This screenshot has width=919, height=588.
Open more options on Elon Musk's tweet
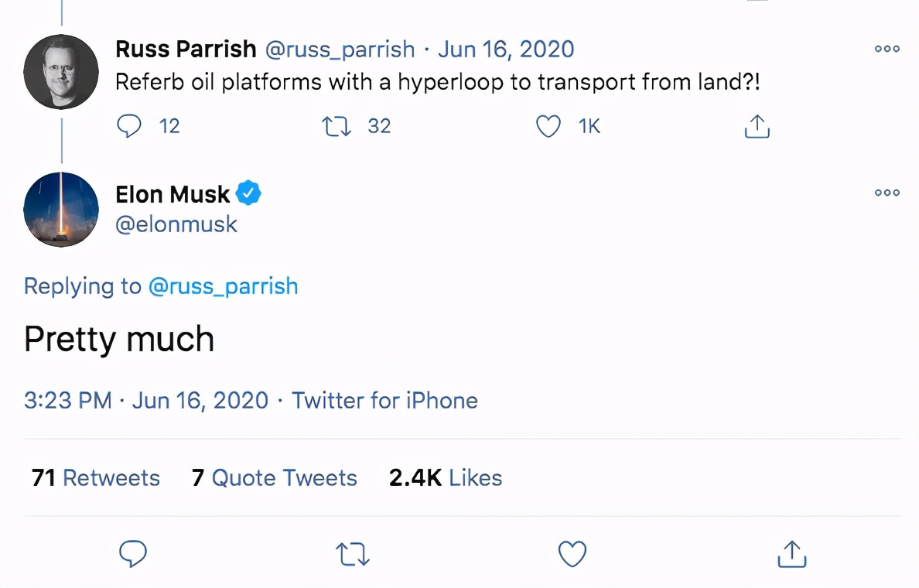(x=886, y=193)
